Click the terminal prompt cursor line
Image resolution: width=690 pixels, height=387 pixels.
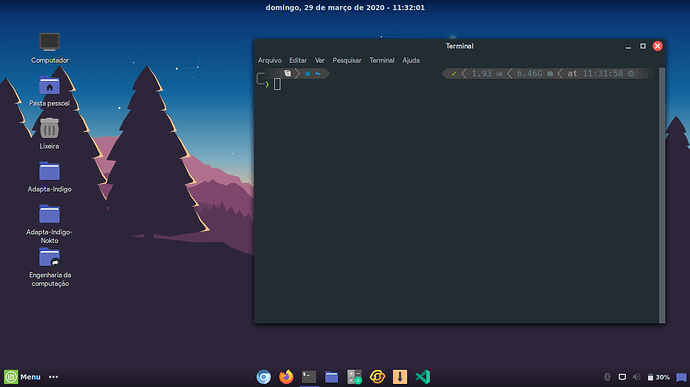point(277,84)
